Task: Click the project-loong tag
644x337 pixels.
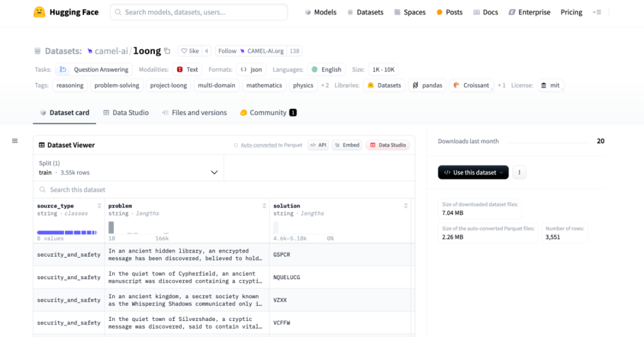Action: (x=168, y=85)
